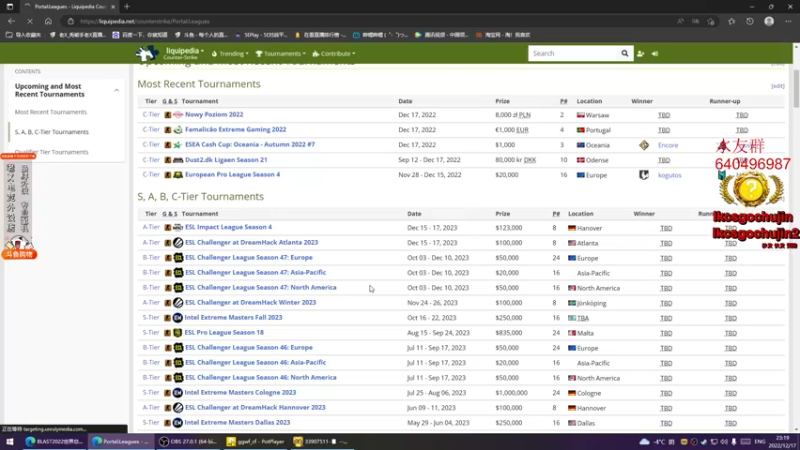Viewport: 800px width, 450px height.
Task: Click the Windows Start button
Action: [x=9, y=441]
